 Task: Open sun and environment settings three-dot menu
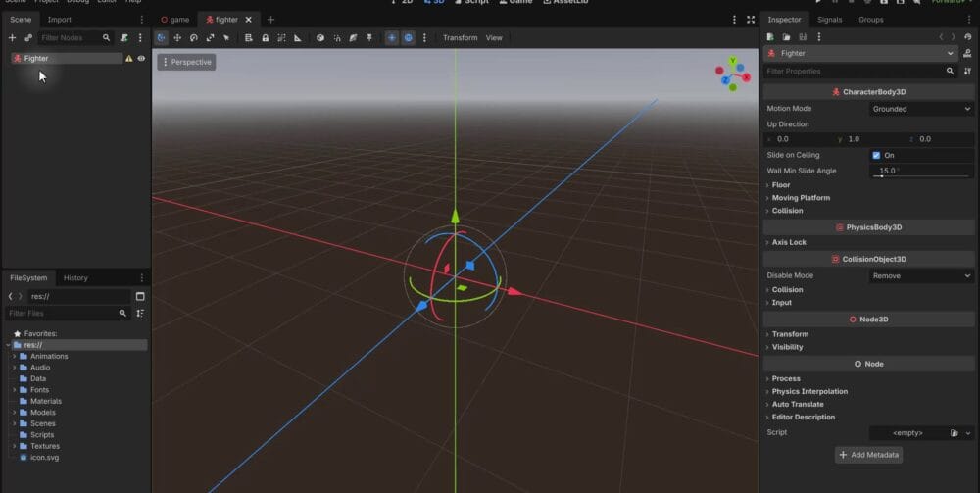[424, 38]
